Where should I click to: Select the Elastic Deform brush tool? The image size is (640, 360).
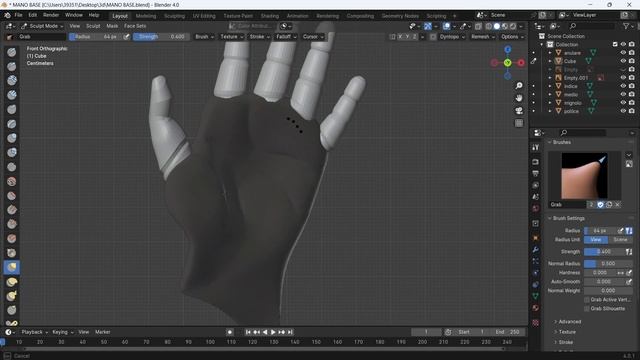[x=12, y=282]
